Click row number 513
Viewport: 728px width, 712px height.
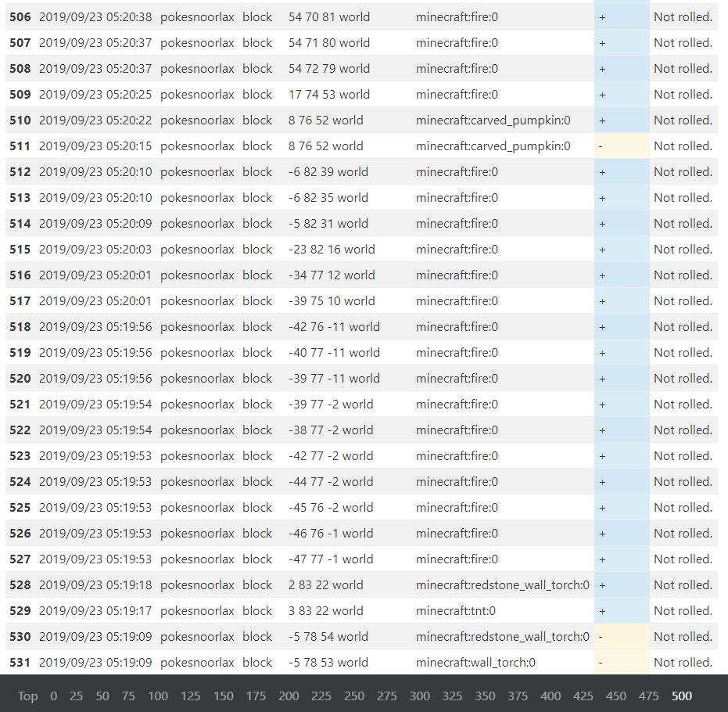coord(20,198)
